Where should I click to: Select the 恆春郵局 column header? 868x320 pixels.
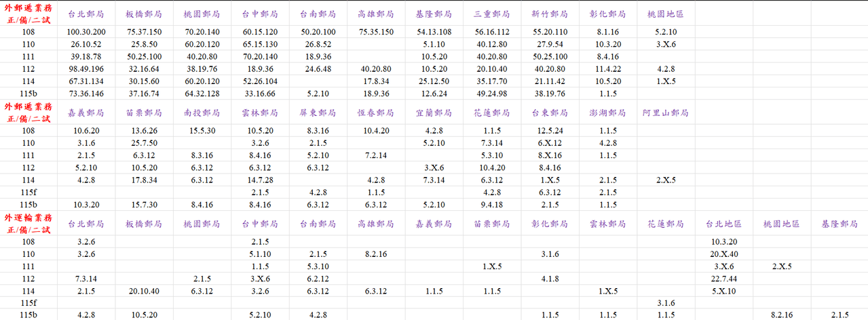pos(376,113)
